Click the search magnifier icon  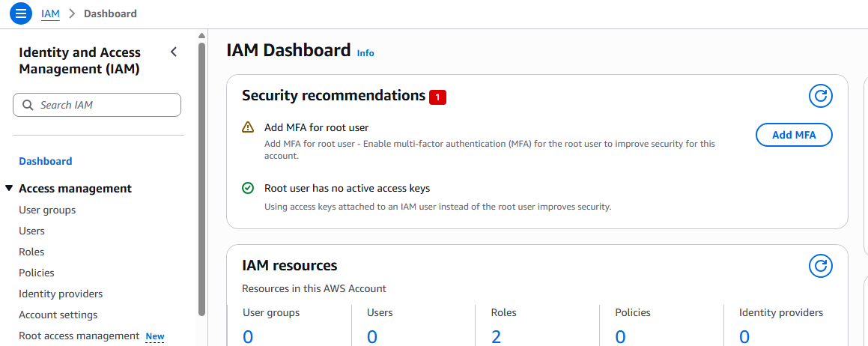click(27, 105)
